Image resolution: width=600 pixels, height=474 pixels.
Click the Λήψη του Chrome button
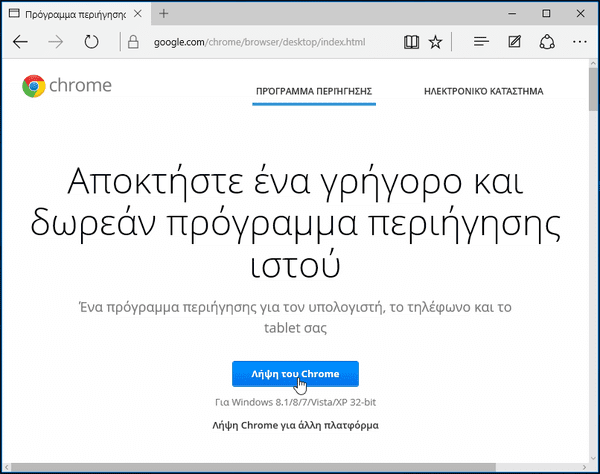coord(295,374)
